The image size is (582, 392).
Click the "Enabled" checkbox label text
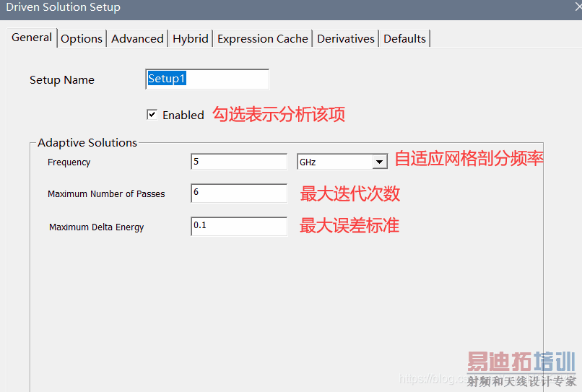(183, 115)
